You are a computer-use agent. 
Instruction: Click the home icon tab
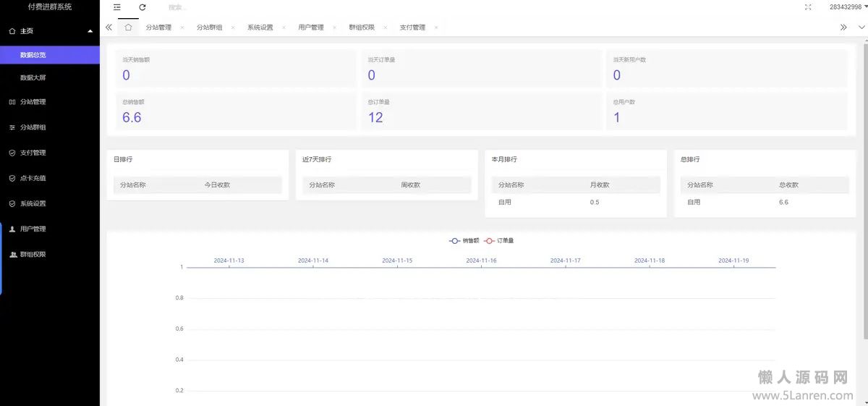[x=128, y=28]
